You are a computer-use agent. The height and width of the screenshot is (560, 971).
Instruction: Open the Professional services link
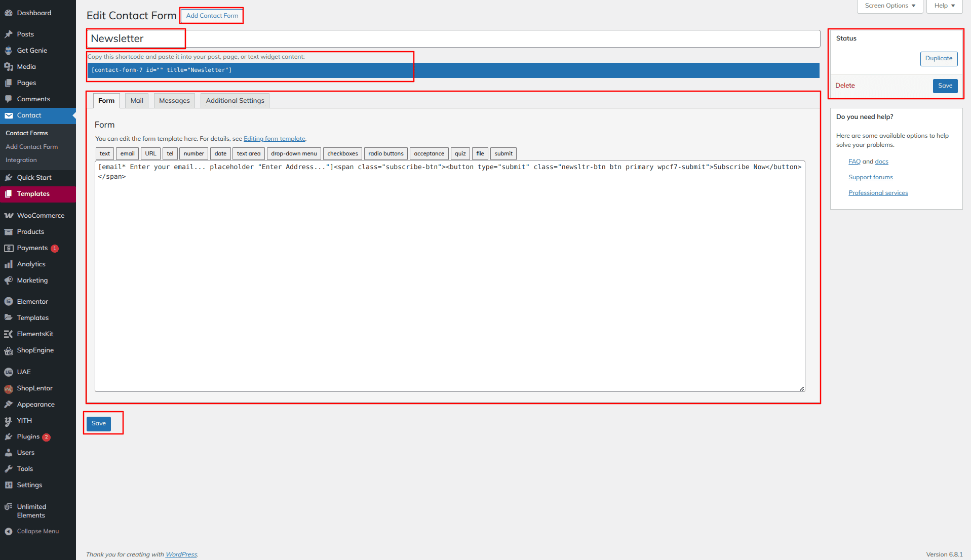pyautogui.click(x=878, y=193)
